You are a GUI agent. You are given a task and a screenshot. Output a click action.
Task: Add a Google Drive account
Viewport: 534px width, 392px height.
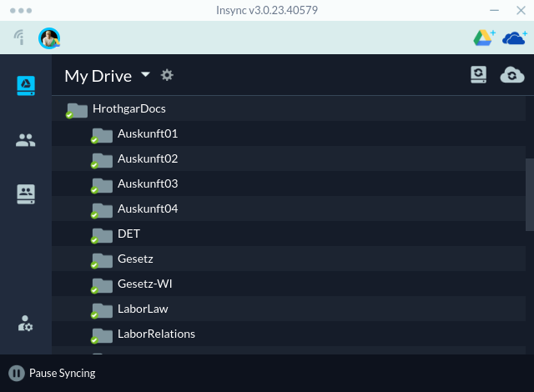484,38
